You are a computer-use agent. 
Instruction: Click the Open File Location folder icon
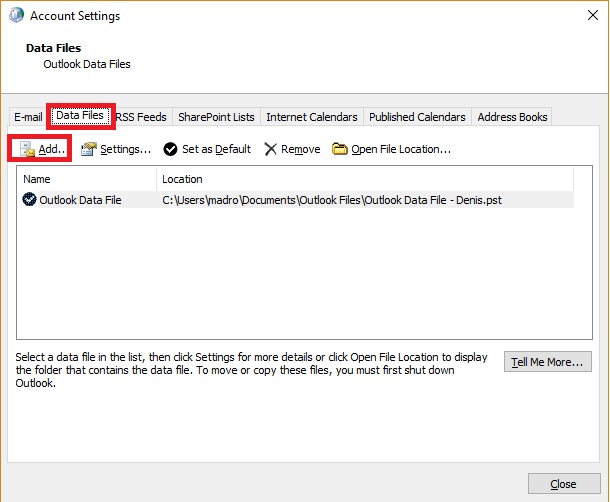point(340,149)
